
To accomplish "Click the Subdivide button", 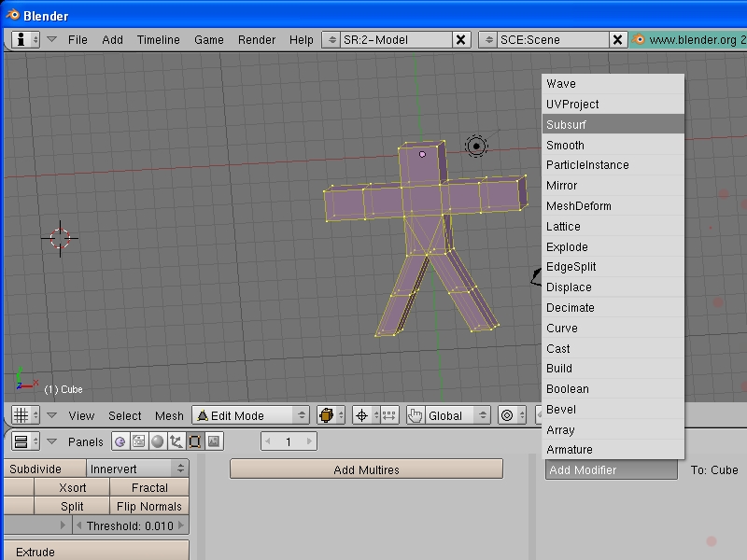I will [x=45, y=469].
